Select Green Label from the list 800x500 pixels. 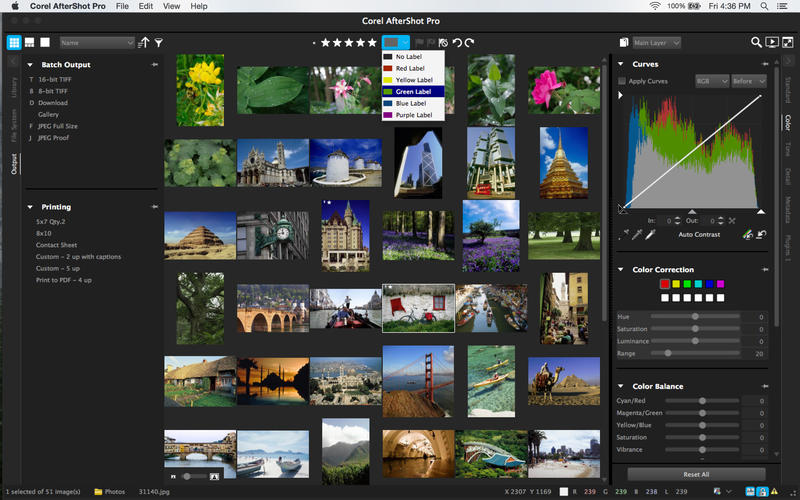tap(413, 91)
